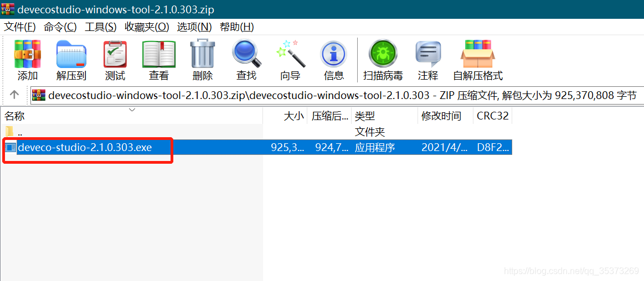Image resolution: width=644 pixels, height=281 pixels.
Task: Sort by Modified (修改时间) column header
Action: [445, 116]
